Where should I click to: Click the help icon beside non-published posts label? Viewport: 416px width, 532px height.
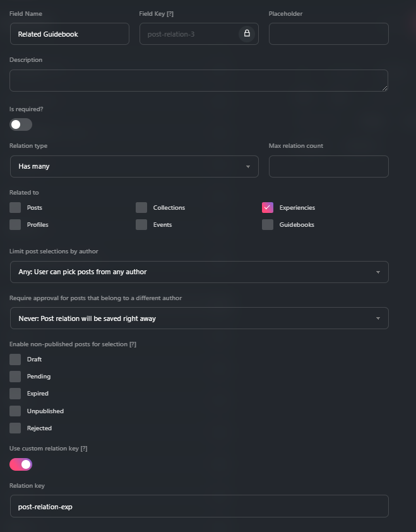(132, 344)
